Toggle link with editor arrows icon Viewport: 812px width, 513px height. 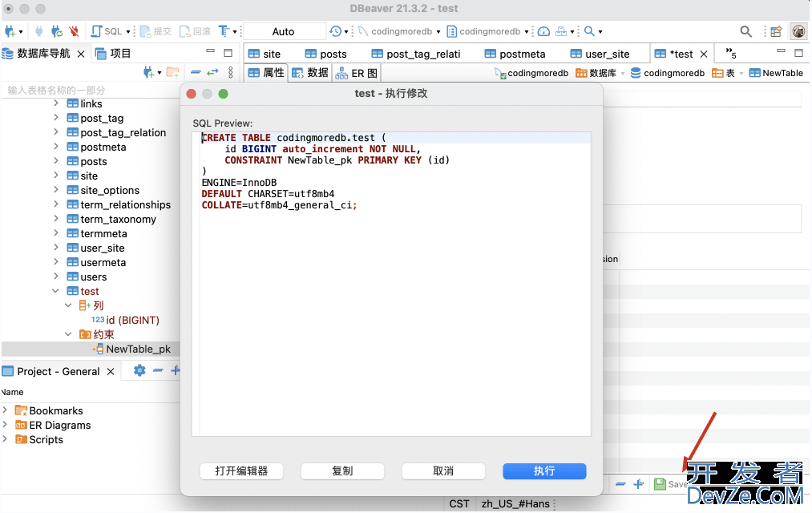[213, 72]
